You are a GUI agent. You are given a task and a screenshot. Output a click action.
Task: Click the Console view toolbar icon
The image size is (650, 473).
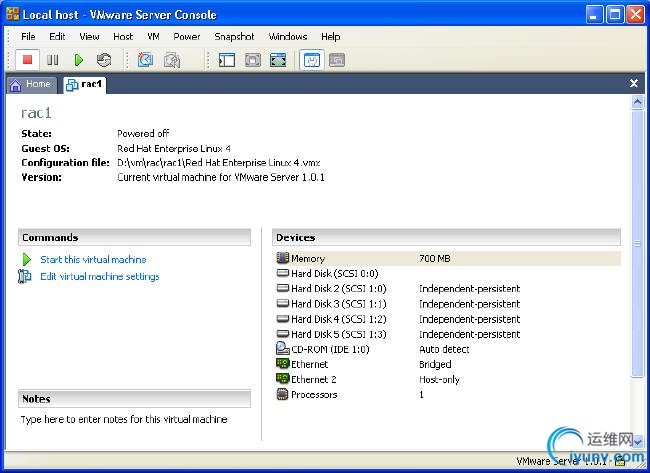coord(337,60)
